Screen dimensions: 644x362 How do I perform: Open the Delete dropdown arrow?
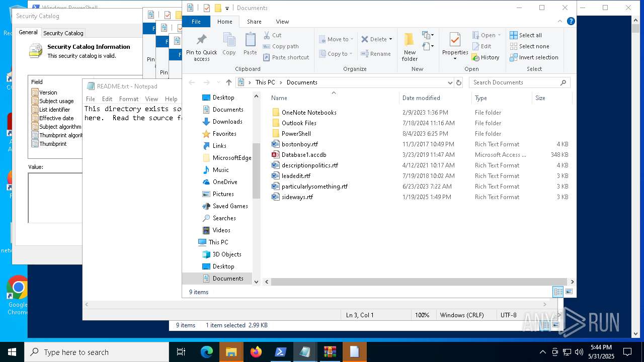click(x=390, y=39)
